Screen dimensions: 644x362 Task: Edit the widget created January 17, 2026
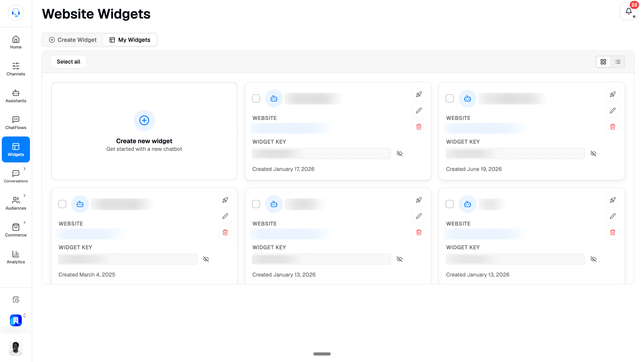[419, 111]
